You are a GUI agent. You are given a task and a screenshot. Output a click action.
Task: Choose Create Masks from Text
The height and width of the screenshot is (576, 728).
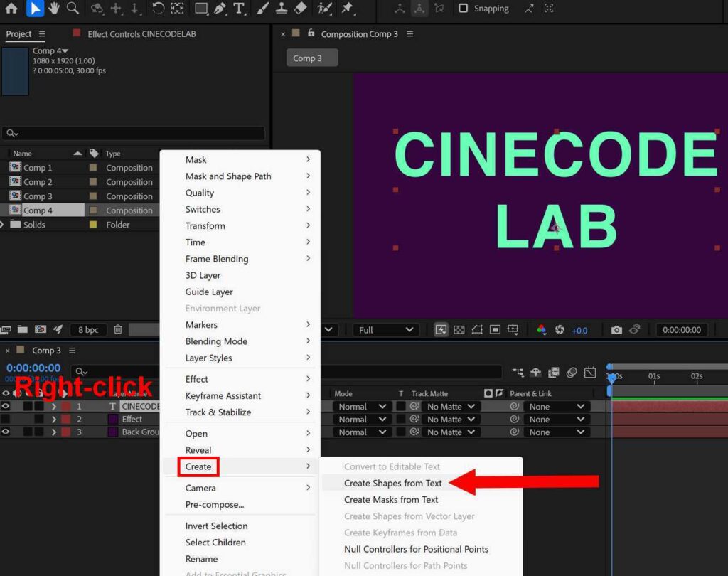point(391,500)
